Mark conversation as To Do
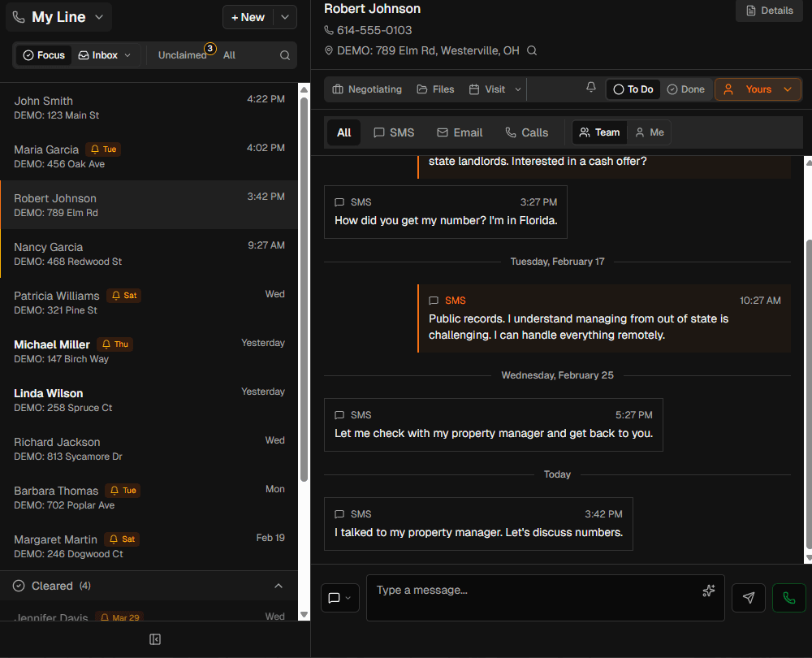This screenshot has width=812, height=658. (633, 89)
